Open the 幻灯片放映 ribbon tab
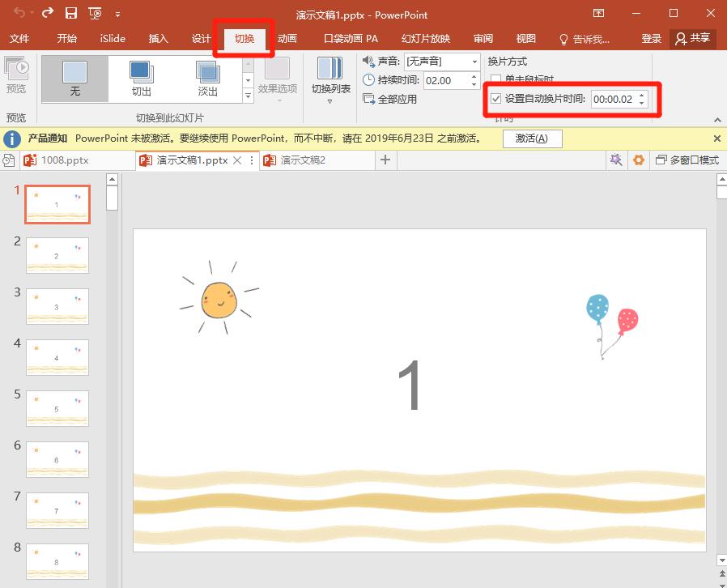Image resolution: width=727 pixels, height=588 pixels. tap(424, 39)
